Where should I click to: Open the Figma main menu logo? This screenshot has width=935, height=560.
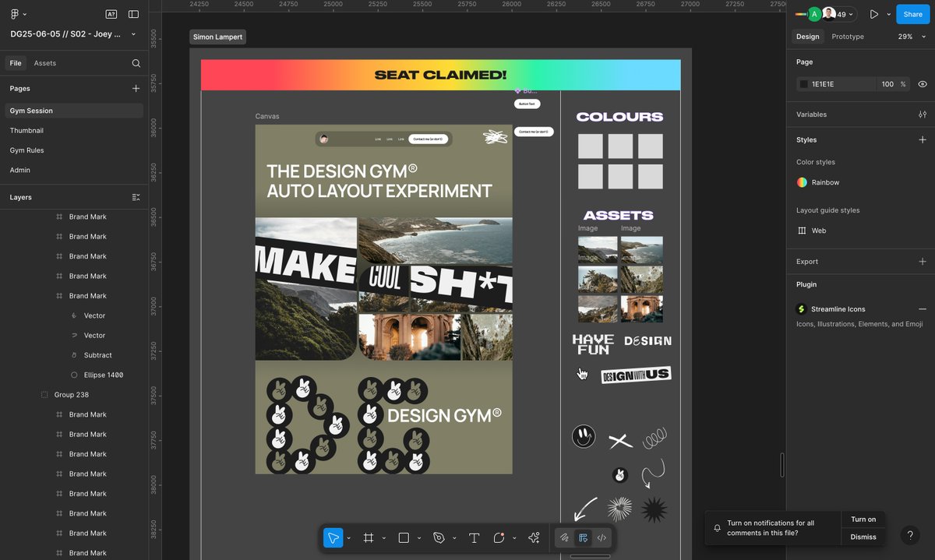14,14
